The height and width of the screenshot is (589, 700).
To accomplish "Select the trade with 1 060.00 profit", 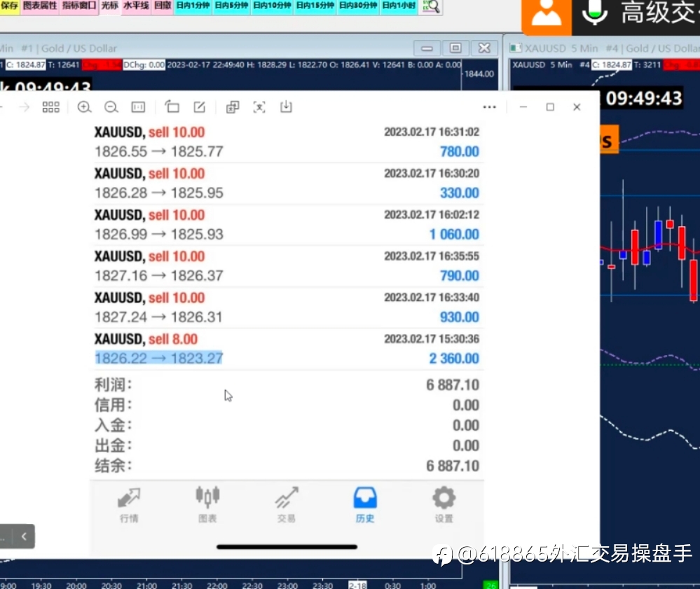I will coord(287,225).
